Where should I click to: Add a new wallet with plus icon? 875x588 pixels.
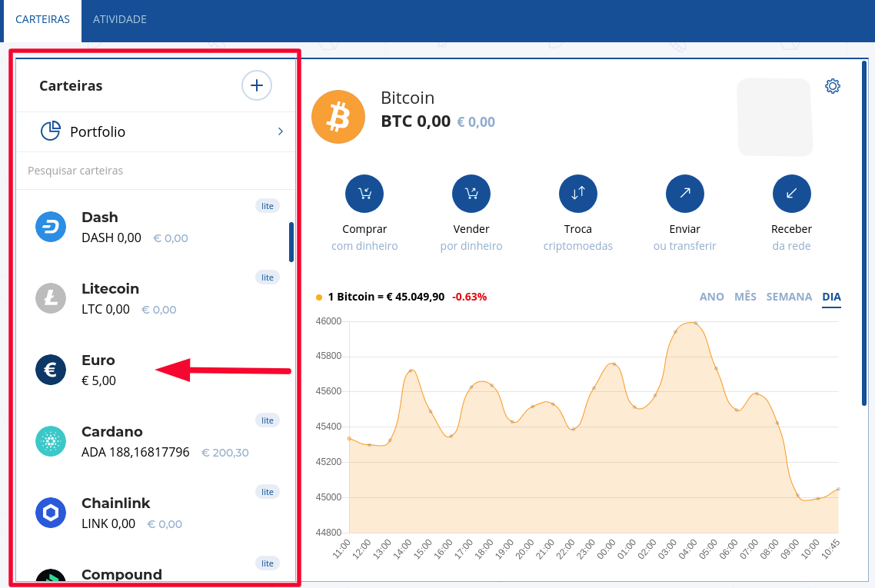tap(256, 85)
